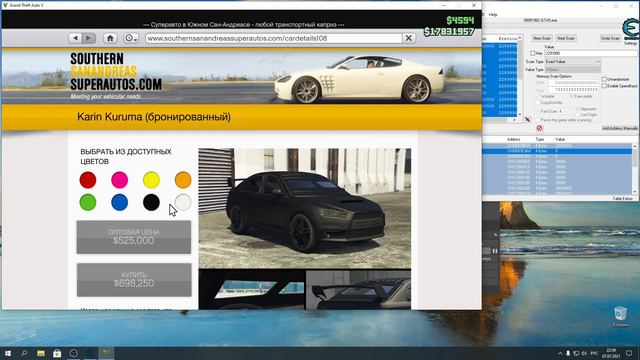Enable the Speedhack checkbox

(604, 86)
